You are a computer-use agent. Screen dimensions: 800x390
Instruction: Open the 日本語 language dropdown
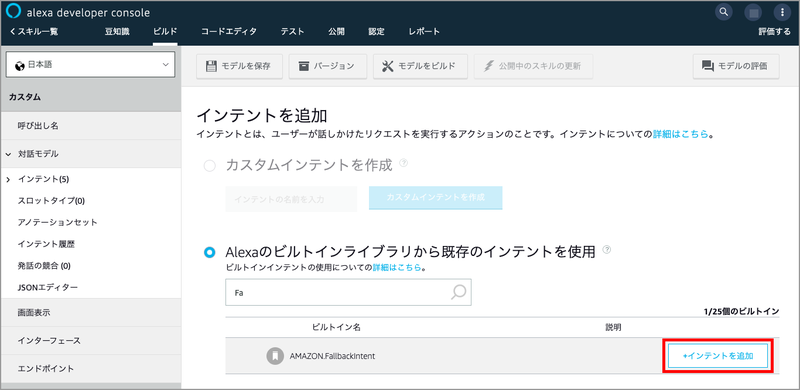point(90,65)
